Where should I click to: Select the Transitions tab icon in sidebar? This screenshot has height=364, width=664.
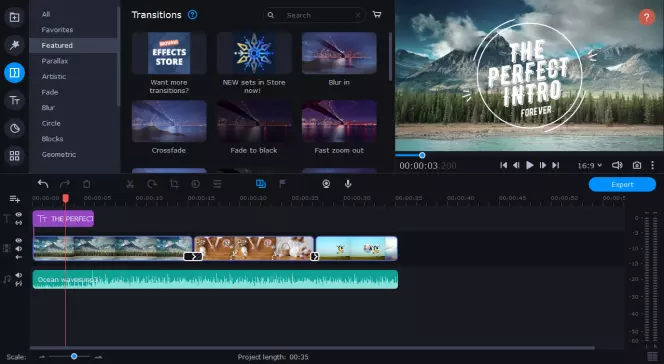pyautogui.click(x=14, y=73)
